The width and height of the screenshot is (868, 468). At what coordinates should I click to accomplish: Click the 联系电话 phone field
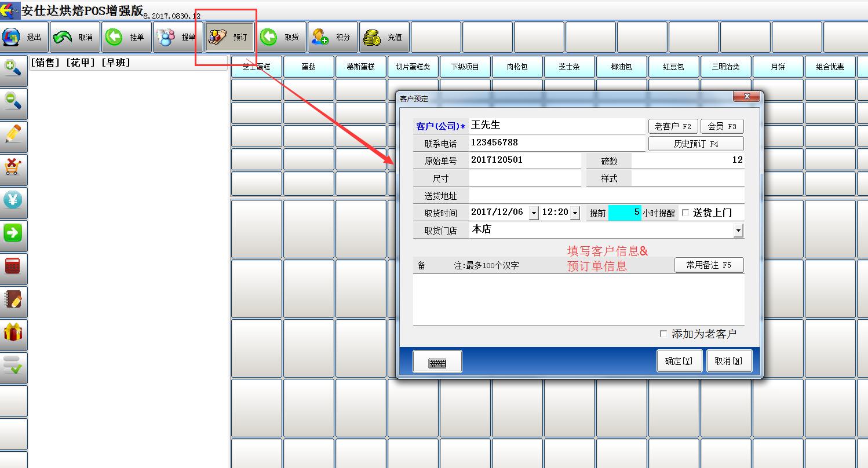tap(557, 143)
